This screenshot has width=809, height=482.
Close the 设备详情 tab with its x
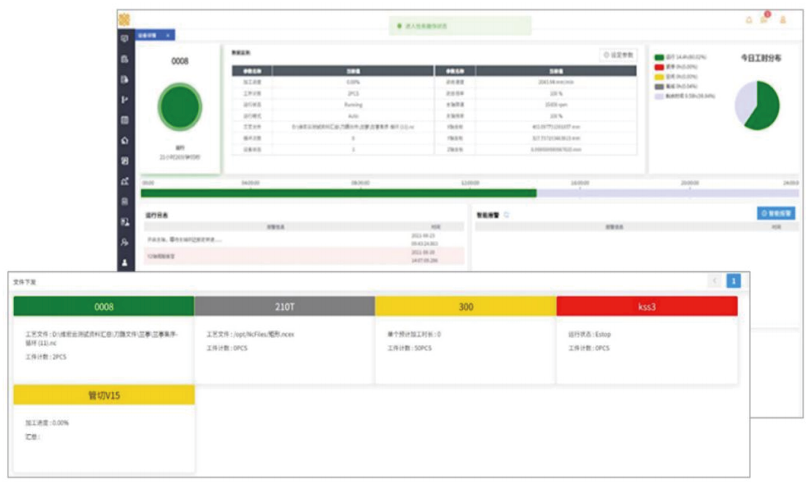[168, 35]
